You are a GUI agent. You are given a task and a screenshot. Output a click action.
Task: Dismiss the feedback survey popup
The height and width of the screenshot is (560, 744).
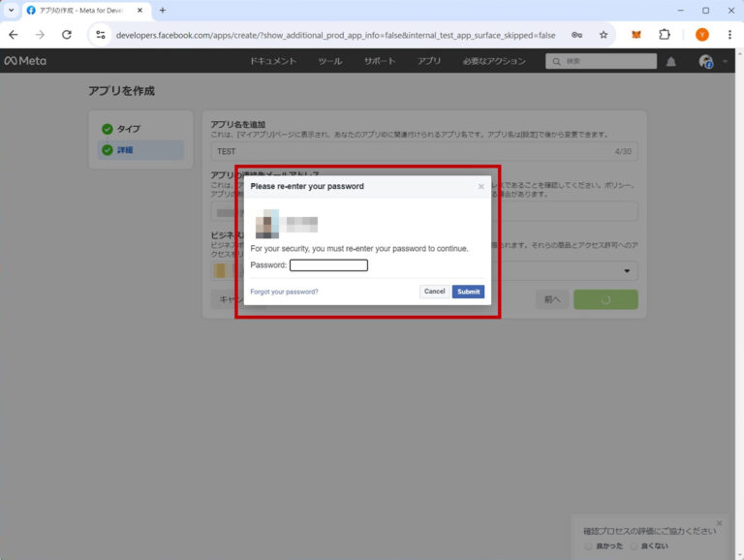tap(719, 523)
